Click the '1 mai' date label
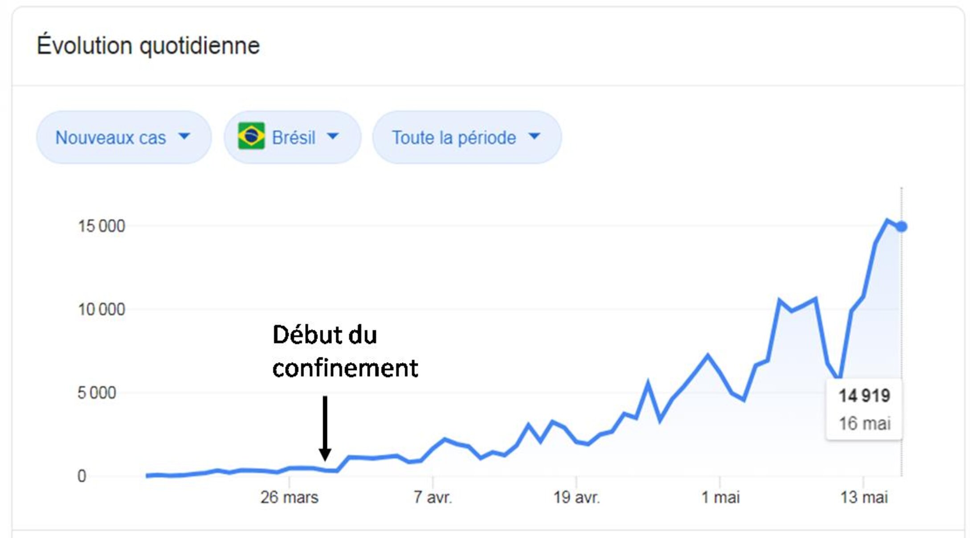The width and height of the screenshot is (980, 538). coord(720,497)
